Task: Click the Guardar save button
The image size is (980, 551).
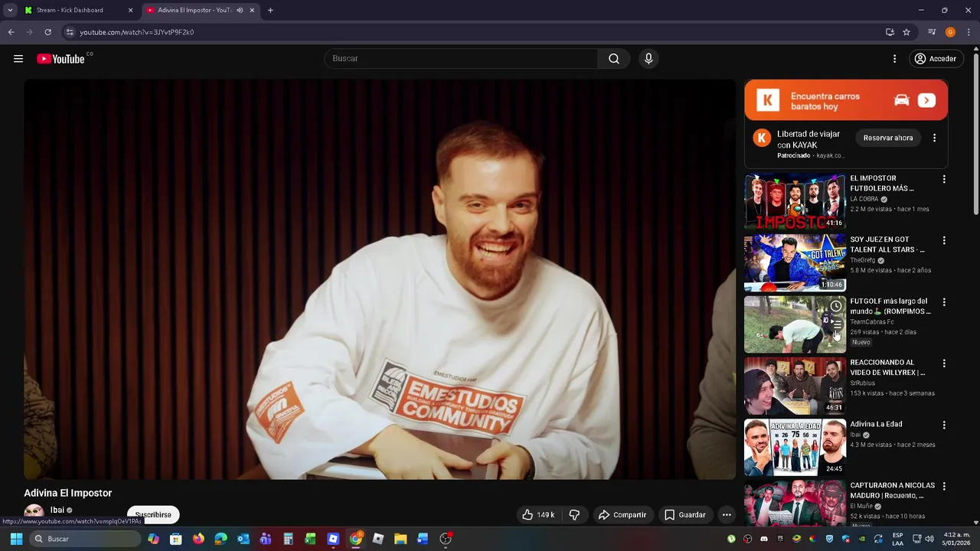Action: 685,515
